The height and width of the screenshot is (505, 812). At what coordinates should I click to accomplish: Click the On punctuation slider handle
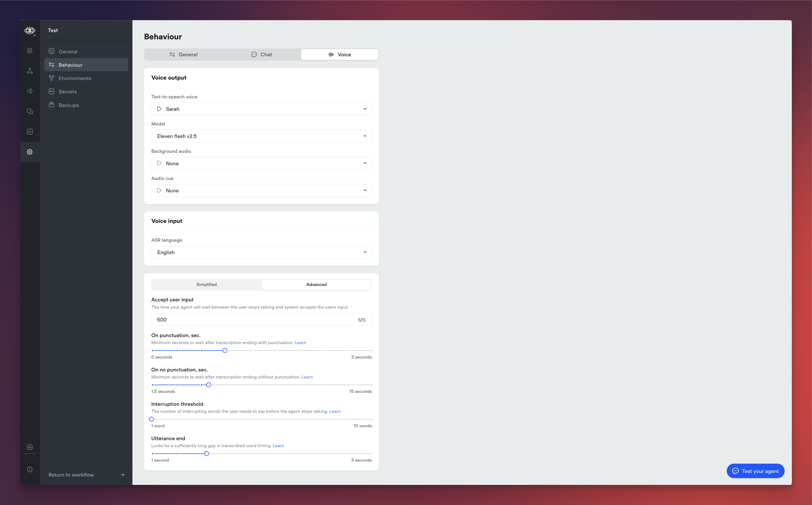coord(225,350)
